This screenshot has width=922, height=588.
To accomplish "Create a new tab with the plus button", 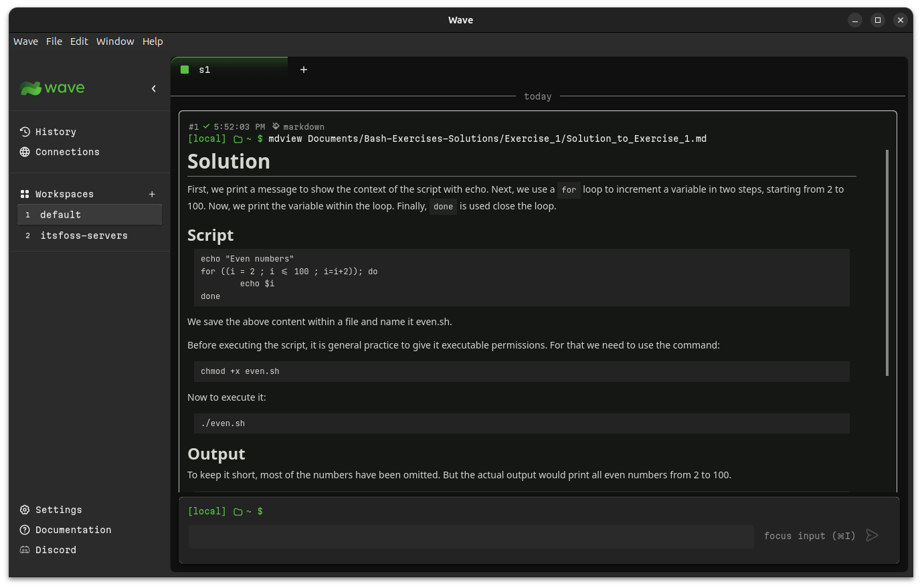I will tap(304, 69).
